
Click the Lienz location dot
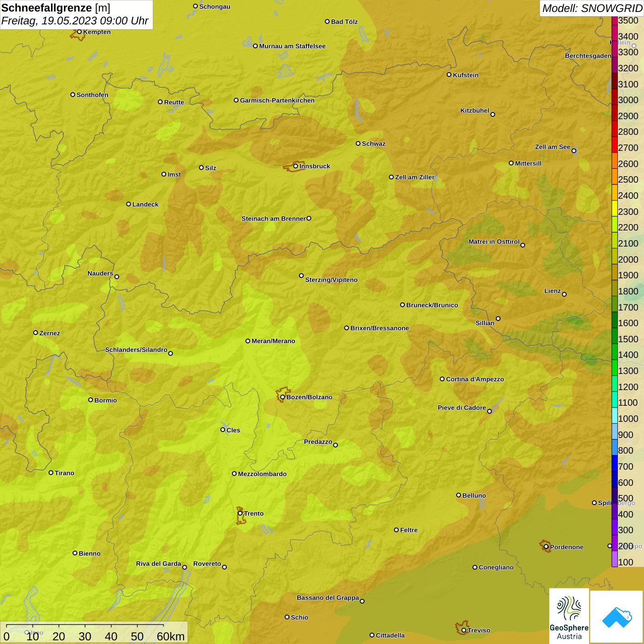[x=564, y=294]
